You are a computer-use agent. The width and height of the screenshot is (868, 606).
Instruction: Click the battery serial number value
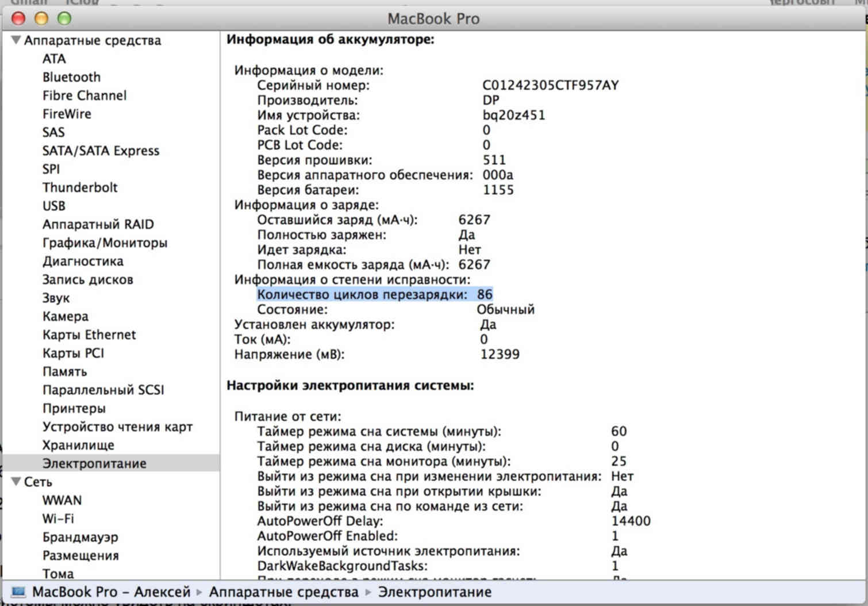point(550,85)
